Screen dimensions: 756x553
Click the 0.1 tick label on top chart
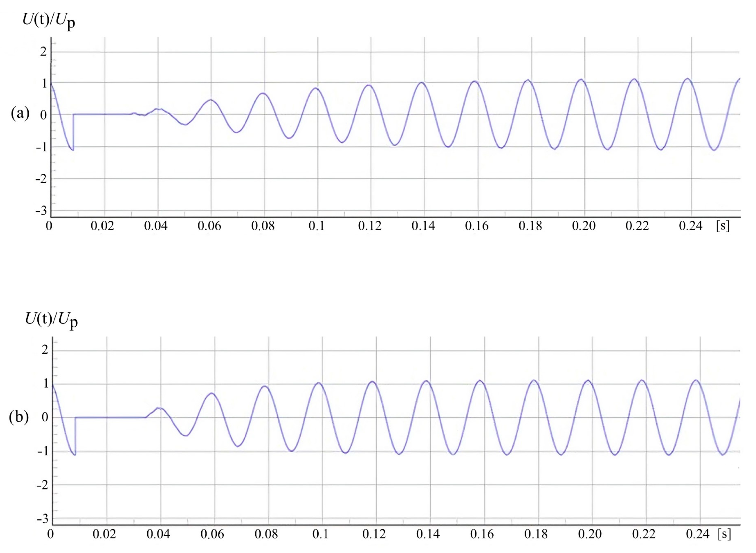coord(316,226)
